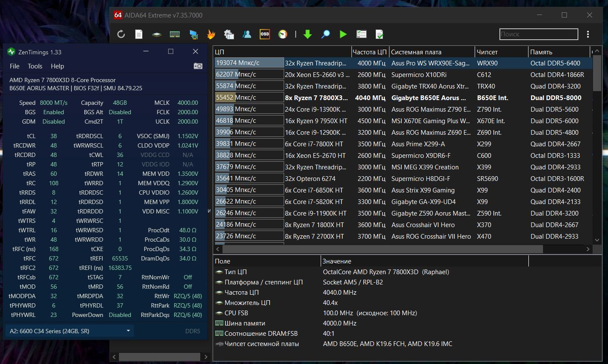Click the ZenTimings green app icon
This screenshot has width=608, height=364.
11,52
